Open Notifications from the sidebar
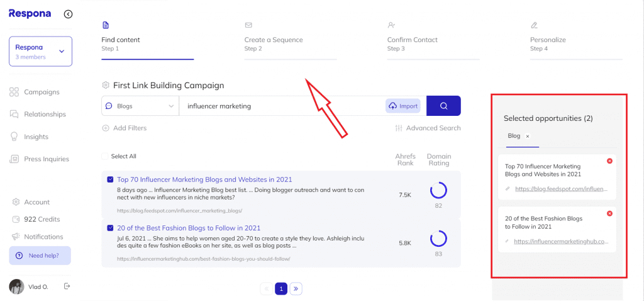This screenshot has height=301, width=644. click(x=37, y=236)
